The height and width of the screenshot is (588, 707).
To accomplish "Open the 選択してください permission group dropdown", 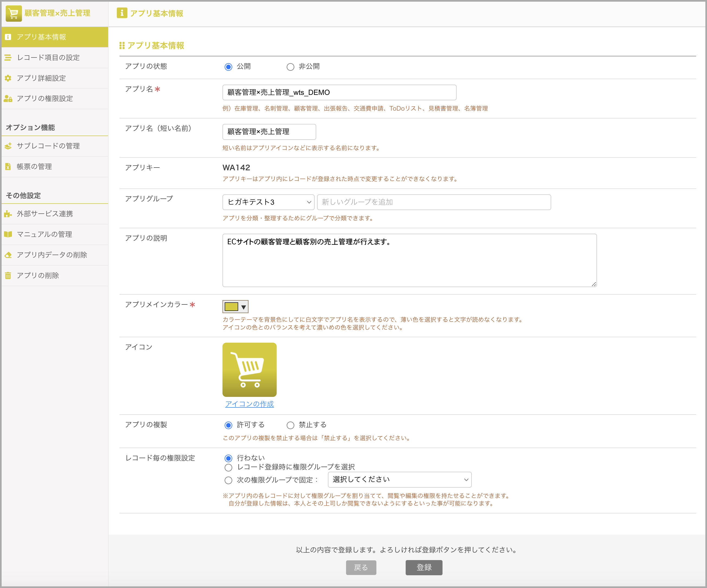I will [x=400, y=480].
